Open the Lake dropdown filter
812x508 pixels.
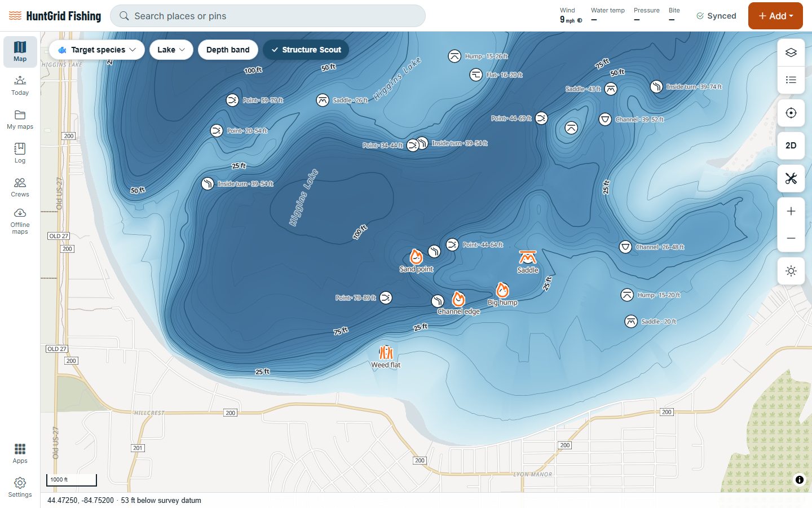(x=171, y=50)
